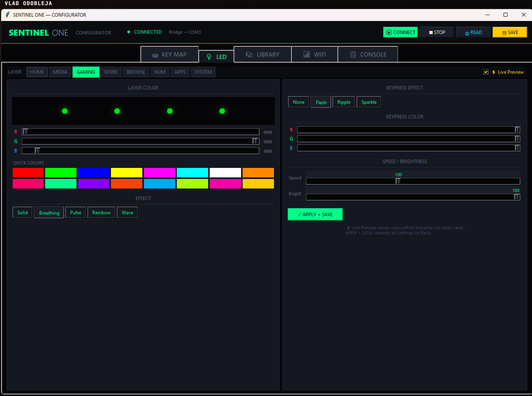Click the APPLY + SAVE button
The height and width of the screenshot is (396, 532).
(x=315, y=214)
